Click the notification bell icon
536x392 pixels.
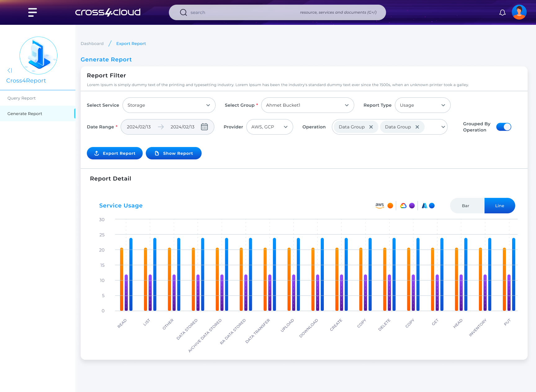coord(502,12)
